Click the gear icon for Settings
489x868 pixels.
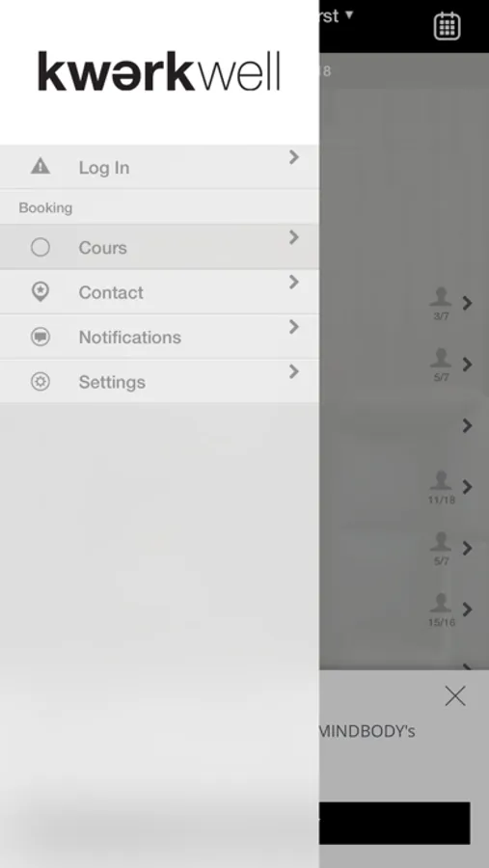[x=41, y=381]
